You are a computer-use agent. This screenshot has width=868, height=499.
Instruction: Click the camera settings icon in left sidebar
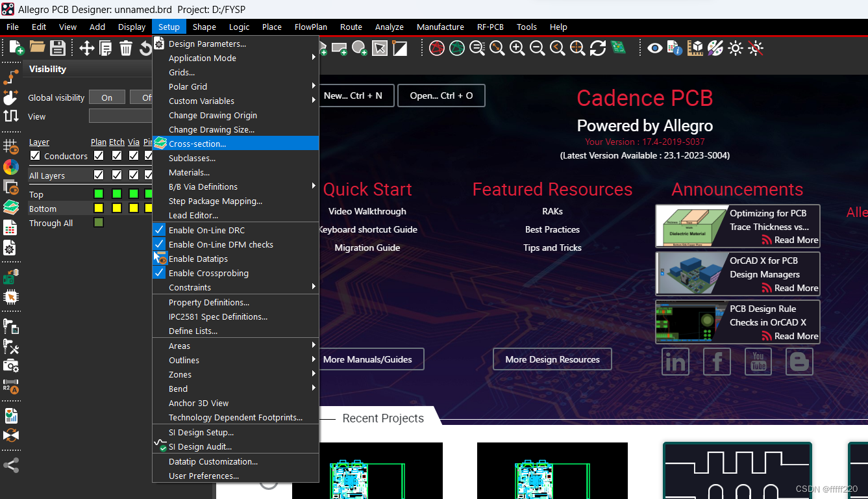(x=11, y=365)
